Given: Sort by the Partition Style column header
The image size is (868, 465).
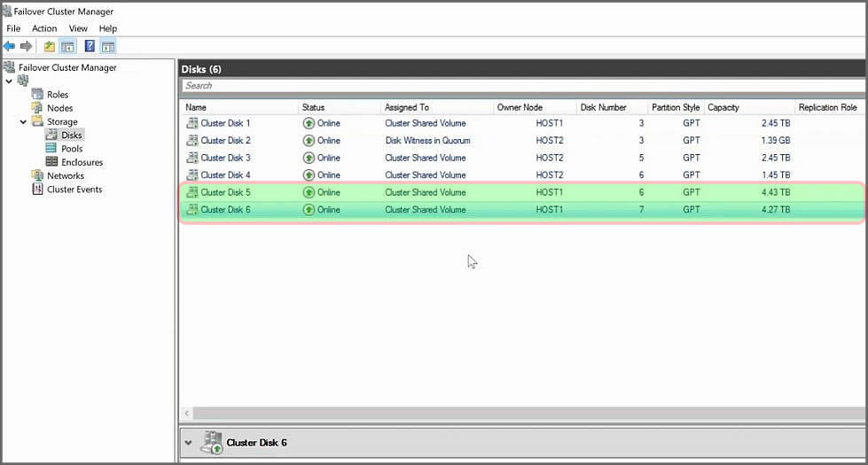Looking at the screenshot, I should tap(676, 107).
